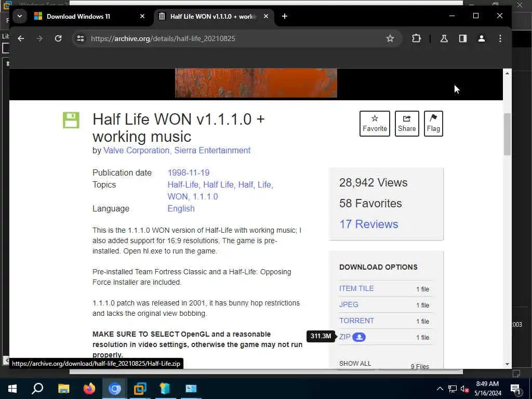The width and height of the screenshot is (532, 399).
Task: Show hidden system tray icons
Action: 440,389
